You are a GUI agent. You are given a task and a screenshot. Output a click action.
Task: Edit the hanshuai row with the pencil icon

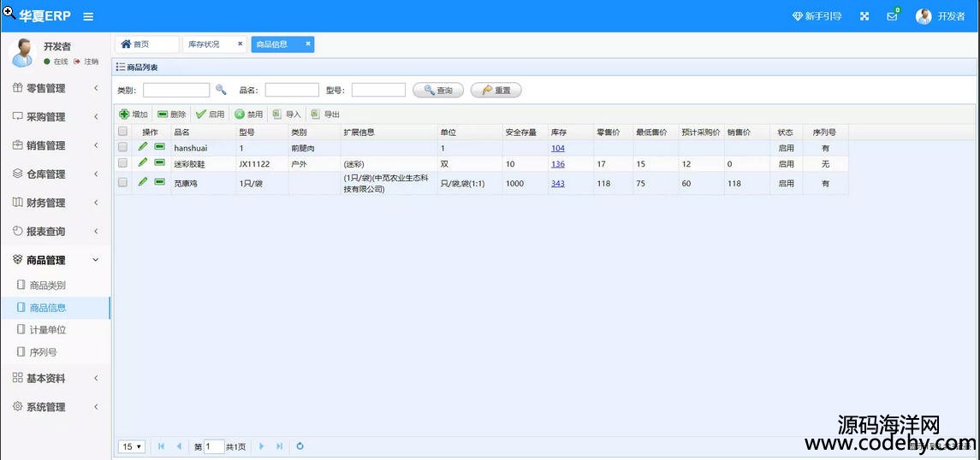click(143, 147)
